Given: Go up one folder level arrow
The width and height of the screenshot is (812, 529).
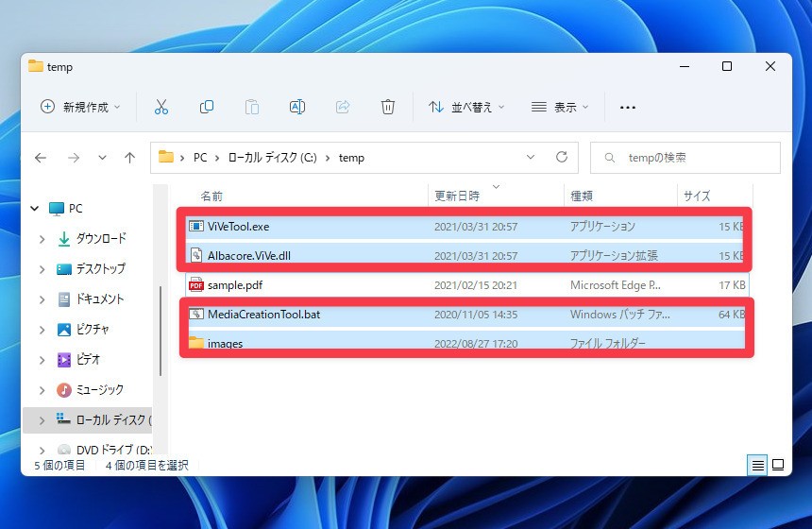Looking at the screenshot, I should click(x=130, y=158).
